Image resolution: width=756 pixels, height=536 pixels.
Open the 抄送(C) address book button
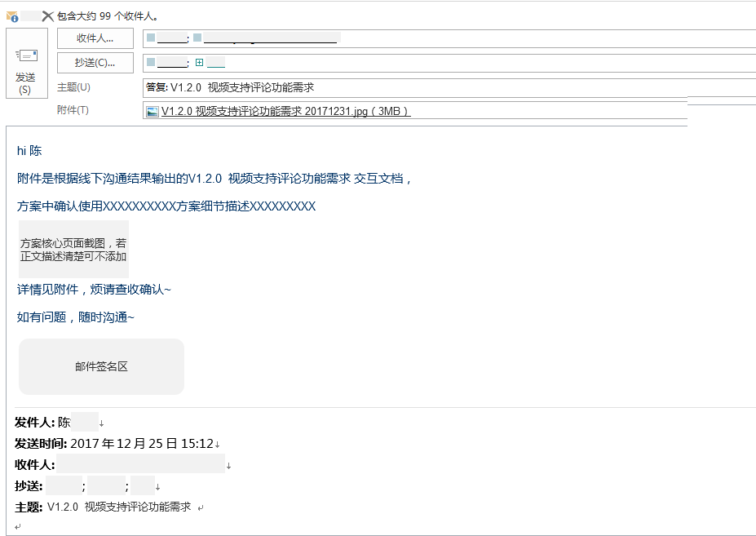[95, 63]
